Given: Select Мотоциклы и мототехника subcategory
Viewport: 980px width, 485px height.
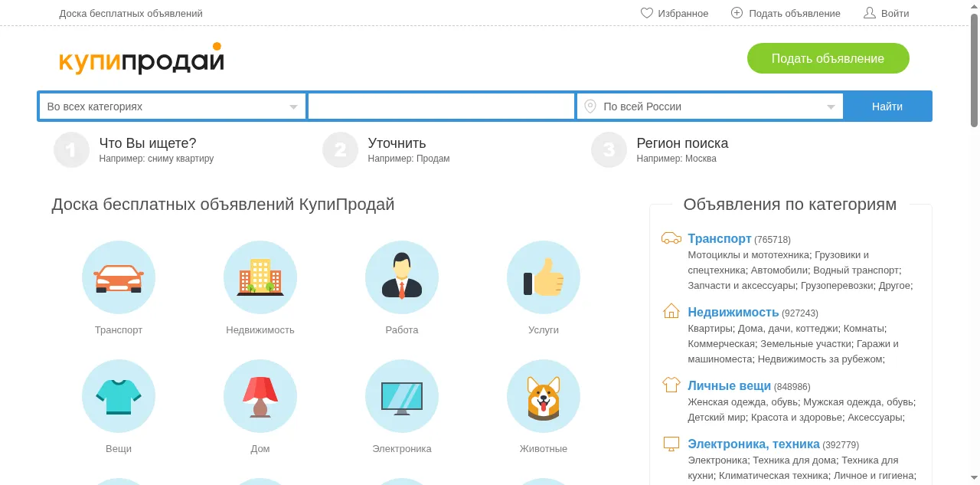Looking at the screenshot, I should (748, 254).
